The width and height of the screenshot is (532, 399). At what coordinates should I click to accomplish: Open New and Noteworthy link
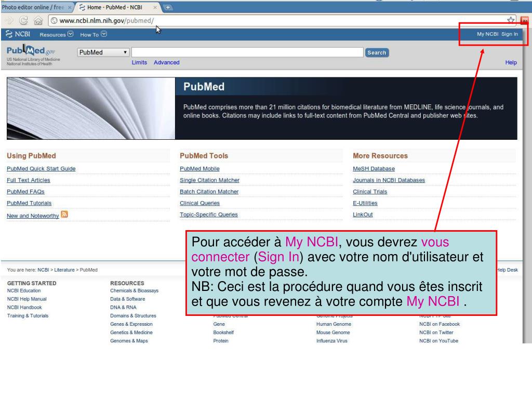coord(33,216)
